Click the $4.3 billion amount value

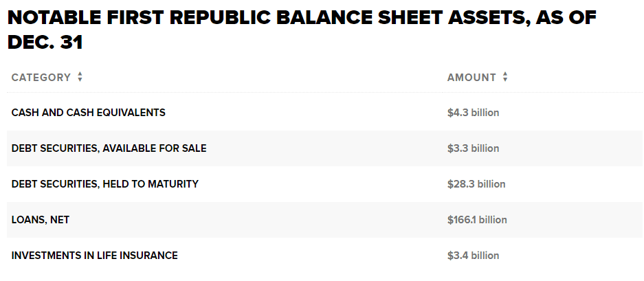click(473, 113)
